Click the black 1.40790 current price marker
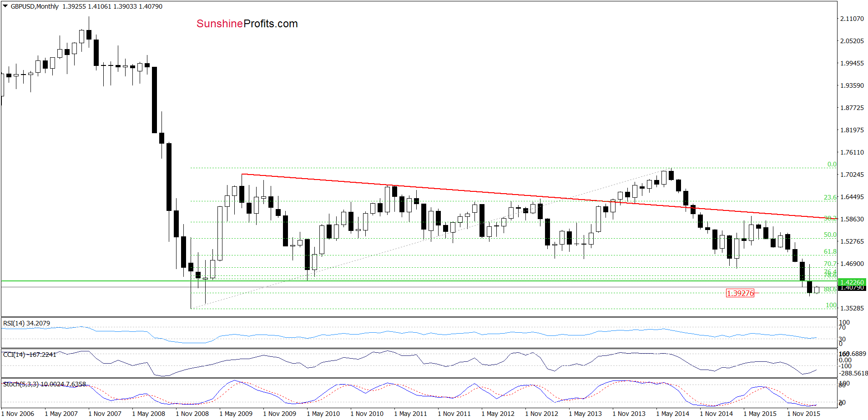Viewport: 868px width, 420px height. [852, 288]
